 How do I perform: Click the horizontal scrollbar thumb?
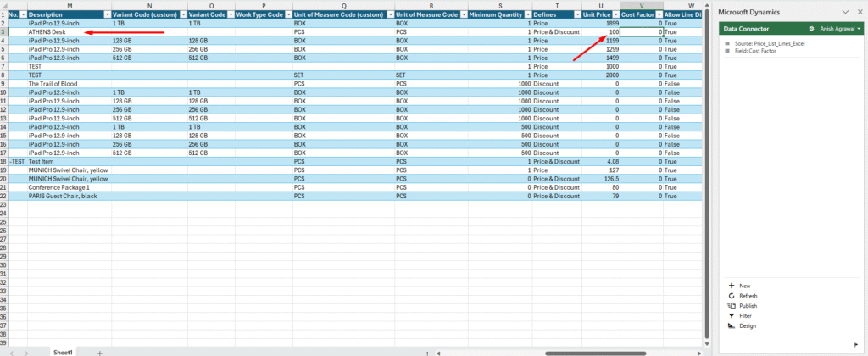click(585, 352)
